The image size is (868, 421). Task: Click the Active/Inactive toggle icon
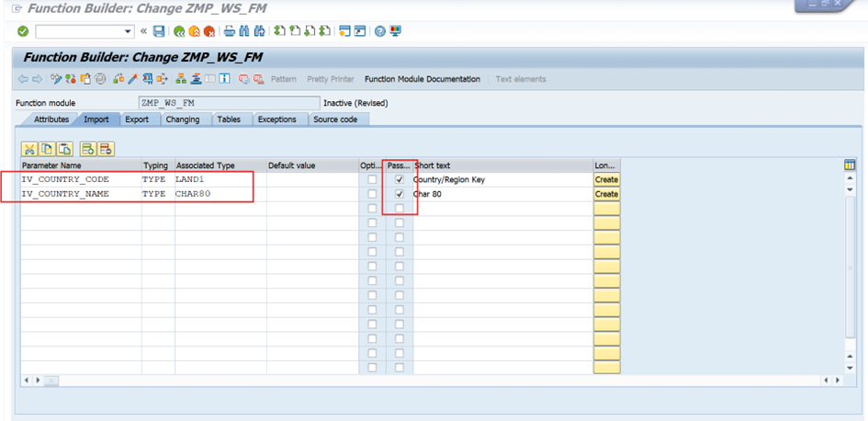coord(71,79)
